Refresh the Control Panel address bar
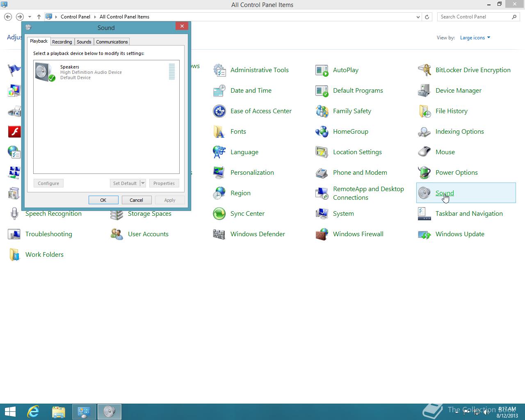The height and width of the screenshot is (420, 525). click(x=427, y=17)
